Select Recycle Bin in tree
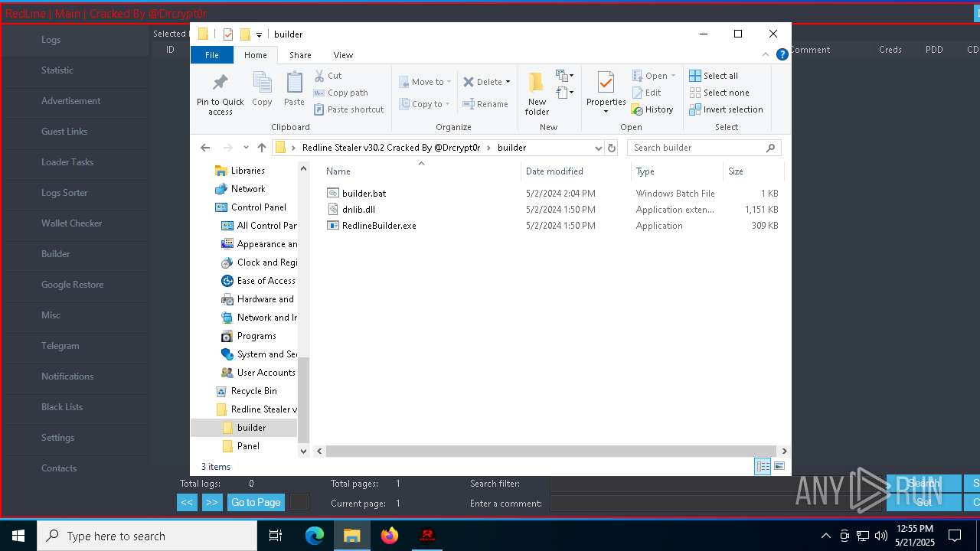This screenshot has width=980, height=551. (253, 391)
